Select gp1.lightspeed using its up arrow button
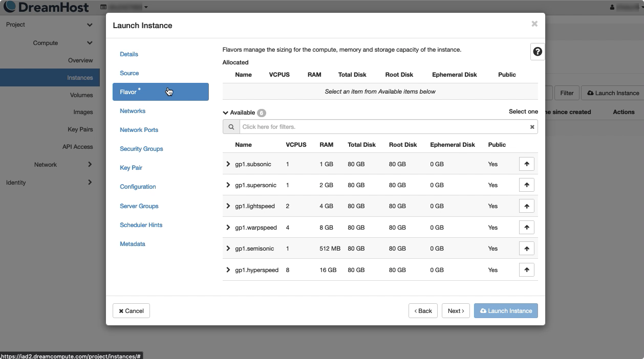The height and width of the screenshot is (359, 644). click(526, 206)
